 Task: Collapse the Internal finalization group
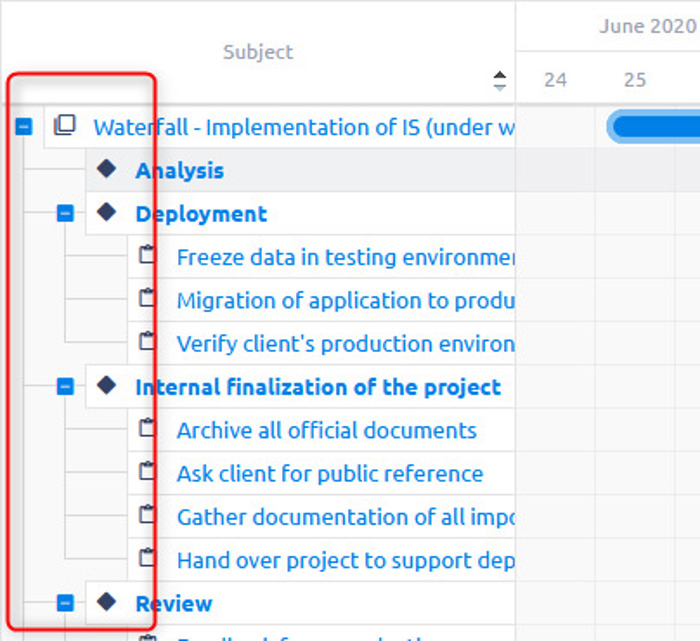tap(65, 386)
